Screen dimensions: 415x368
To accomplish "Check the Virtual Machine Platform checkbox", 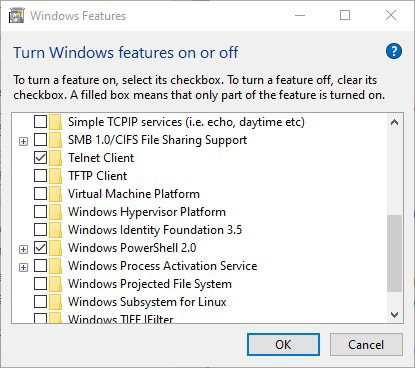I will tap(40, 193).
